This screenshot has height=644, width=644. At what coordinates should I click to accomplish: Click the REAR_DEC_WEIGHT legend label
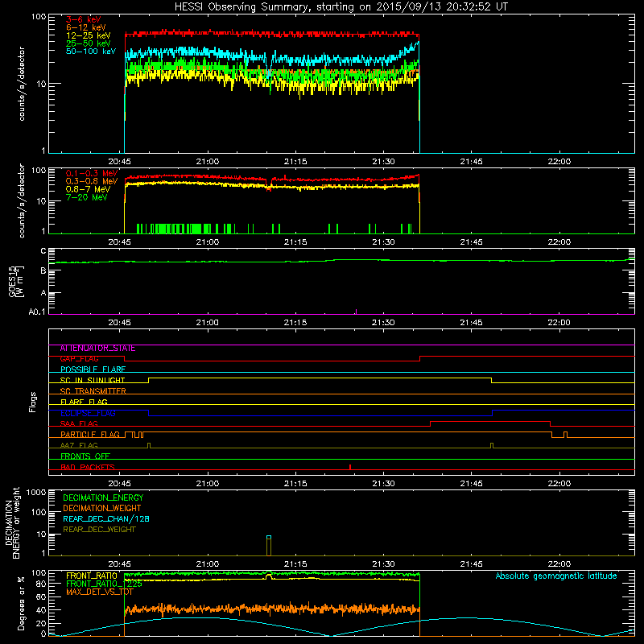click(x=99, y=530)
